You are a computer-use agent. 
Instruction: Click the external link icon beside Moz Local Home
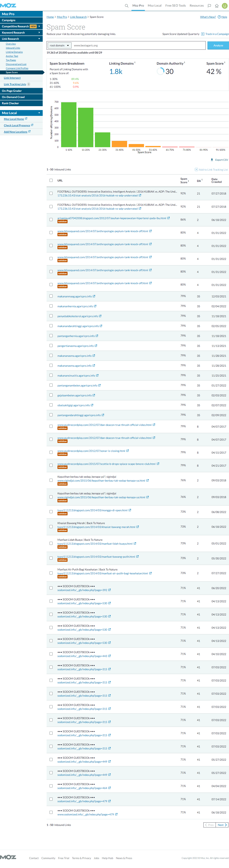tap(26, 119)
